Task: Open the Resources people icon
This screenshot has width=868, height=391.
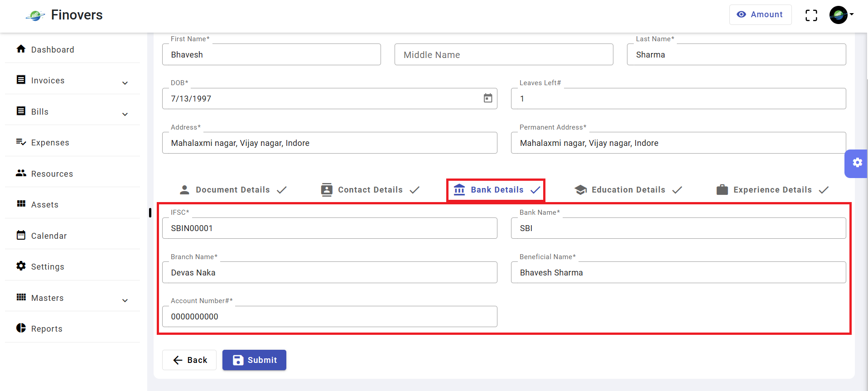Action: click(x=21, y=173)
